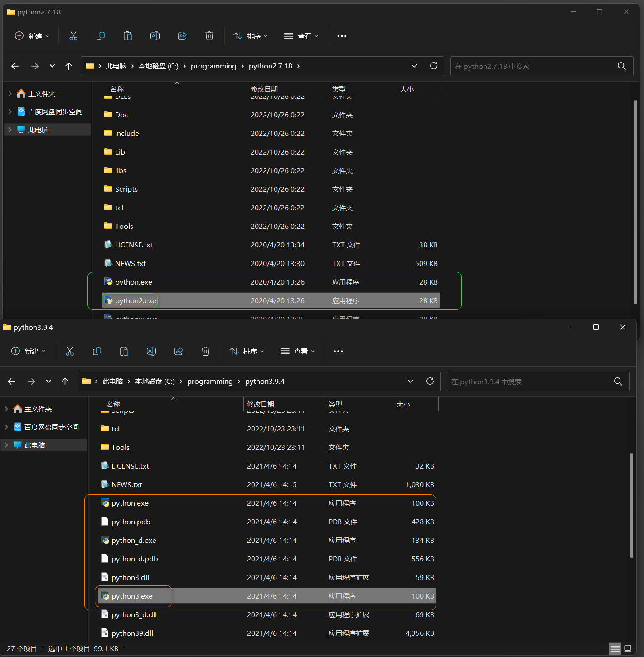Expand 百度网盘同步空间 in python2.7.18 sidebar
The width and height of the screenshot is (644, 657).
(x=10, y=111)
